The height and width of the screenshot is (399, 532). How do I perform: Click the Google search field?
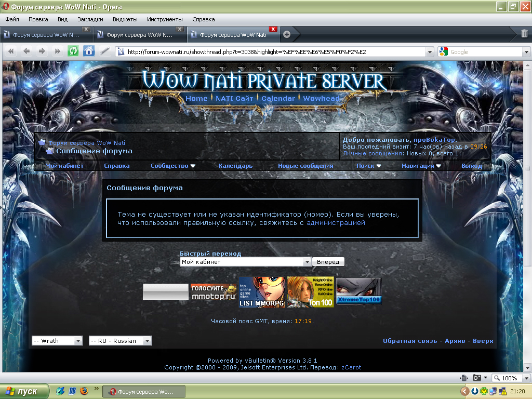[x=486, y=52]
